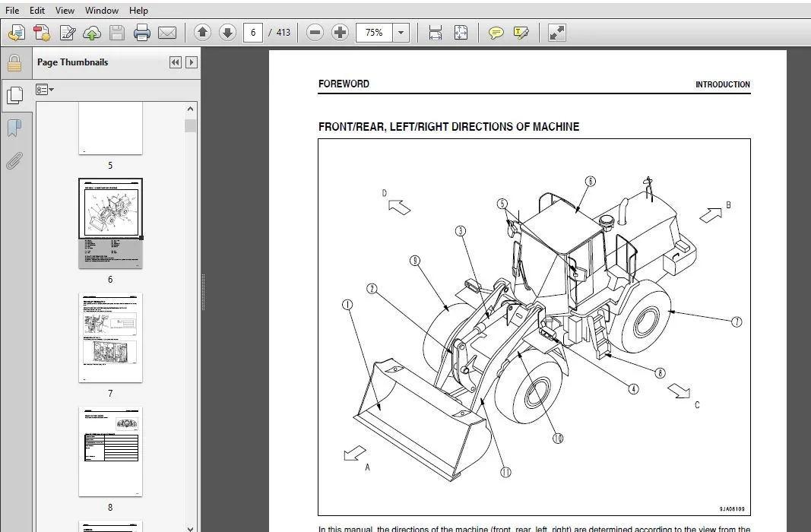Click the FOREWORD header text
The width and height of the screenshot is (811, 532).
pyautogui.click(x=344, y=84)
